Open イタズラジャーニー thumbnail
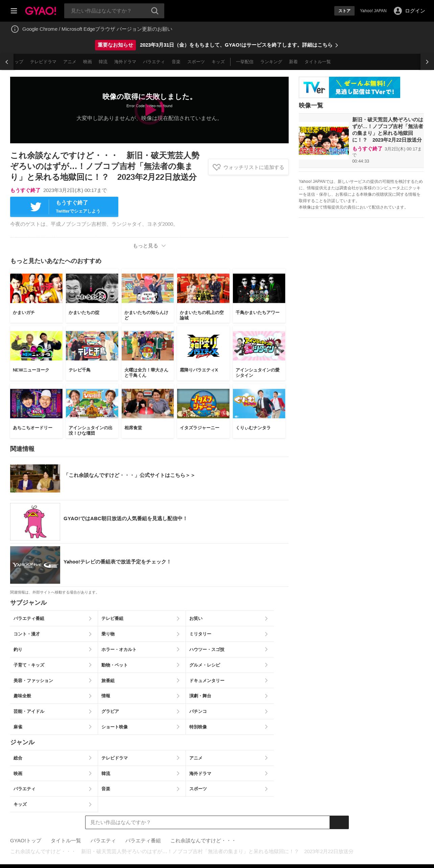The image size is (434, 868). pyautogui.click(x=203, y=404)
